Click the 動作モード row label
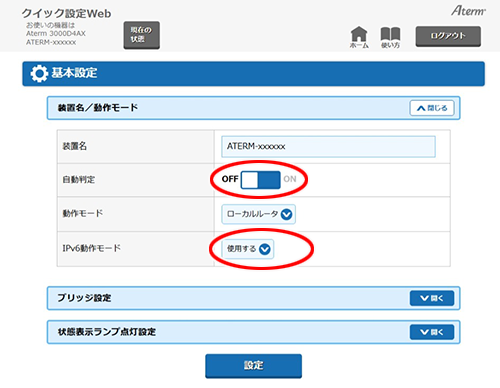Viewport: 500px width, 388px height. tap(83, 213)
